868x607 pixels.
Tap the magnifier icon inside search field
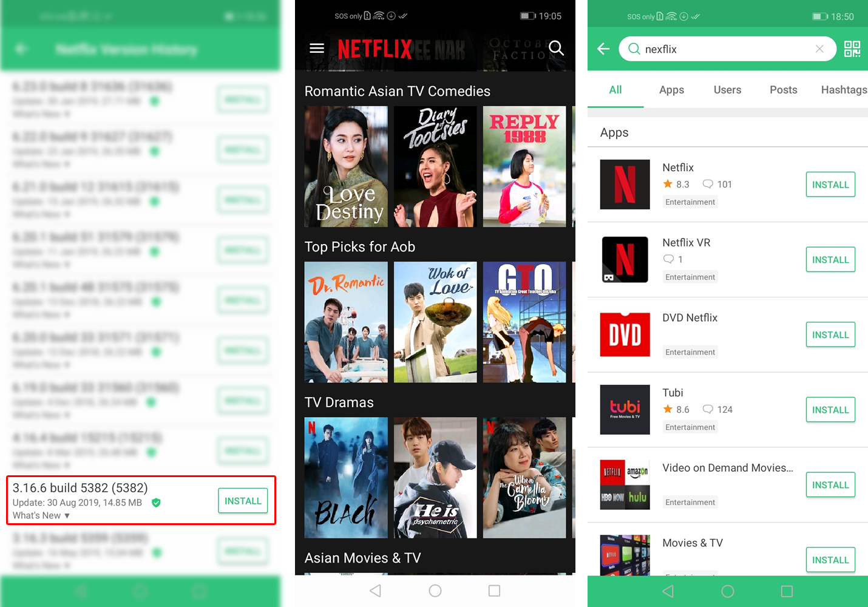click(634, 49)
